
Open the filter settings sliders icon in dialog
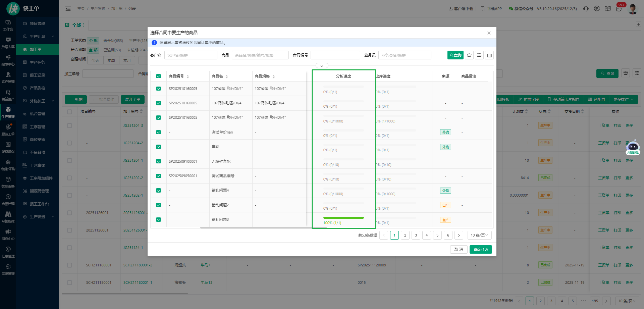[479, 55]
